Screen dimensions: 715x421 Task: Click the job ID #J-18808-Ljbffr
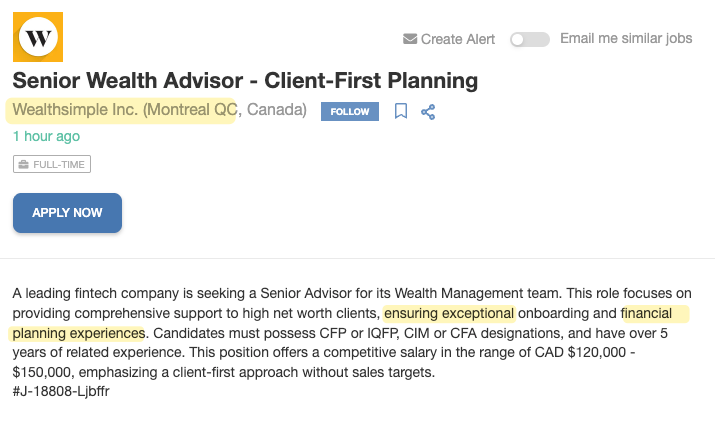pos(61,391)
